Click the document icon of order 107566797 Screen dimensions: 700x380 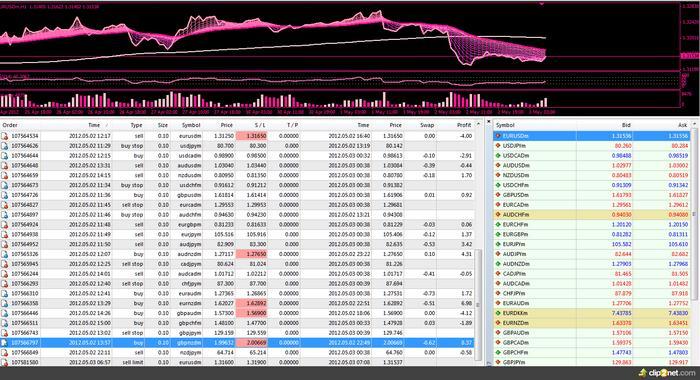[4, 342]
